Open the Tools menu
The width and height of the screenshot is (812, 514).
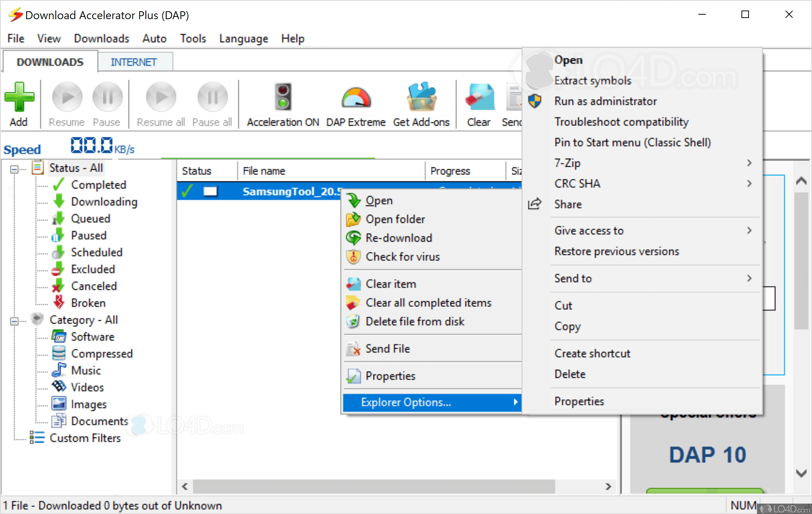point(193,38)
